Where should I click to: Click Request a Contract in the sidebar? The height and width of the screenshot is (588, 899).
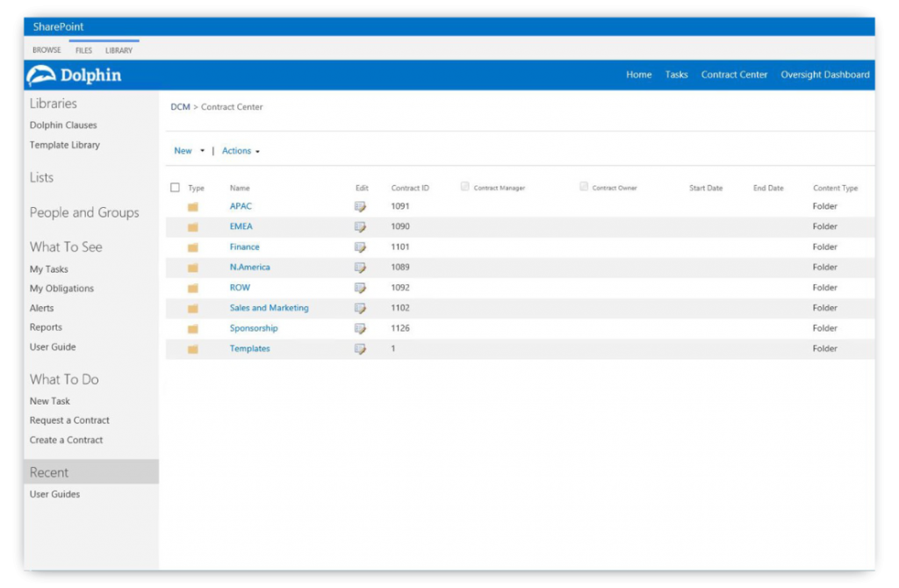[x=69, y=420]
